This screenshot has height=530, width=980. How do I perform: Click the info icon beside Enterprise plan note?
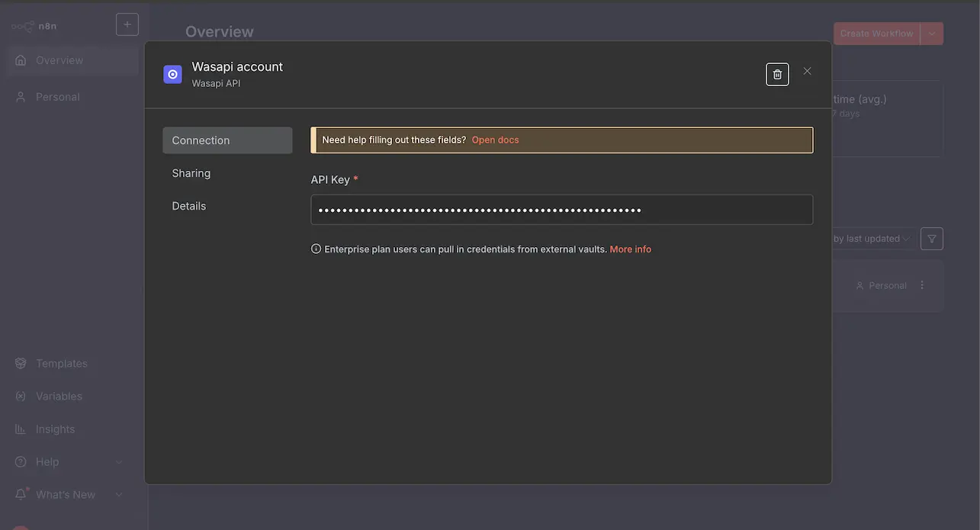[x=316, y=249]
